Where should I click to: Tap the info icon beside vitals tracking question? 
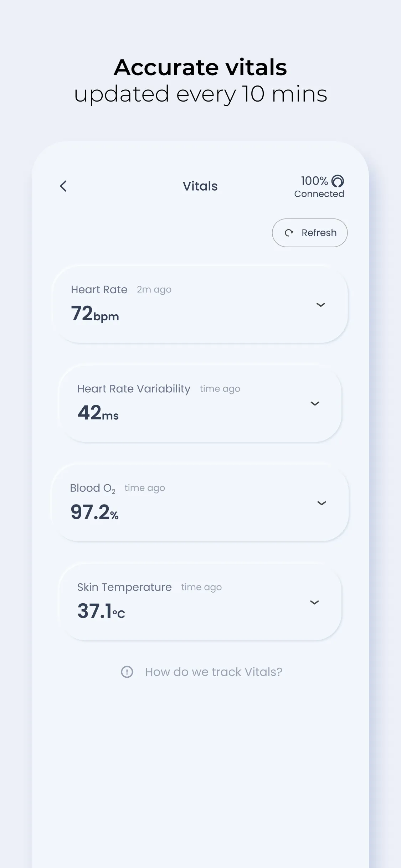coord(127,671)
